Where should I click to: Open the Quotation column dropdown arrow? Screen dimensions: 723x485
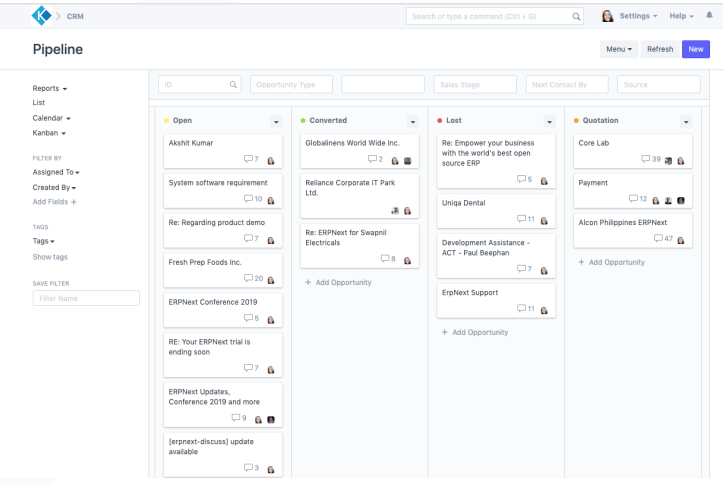[x=686, y=120]
